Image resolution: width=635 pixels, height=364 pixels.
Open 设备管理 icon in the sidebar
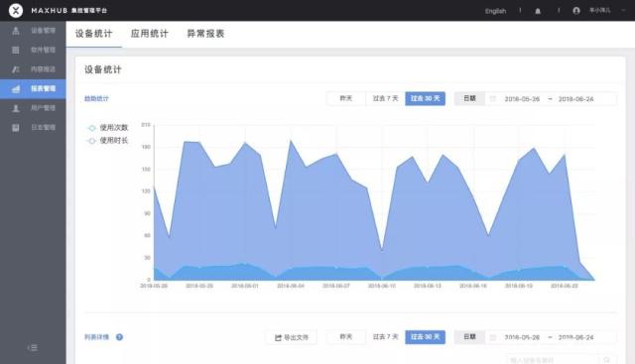click(x=16, y=31)
